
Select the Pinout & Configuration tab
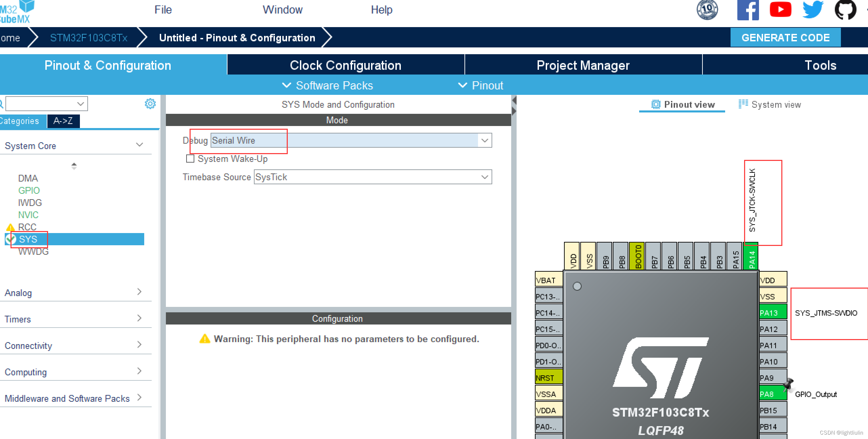113,65
